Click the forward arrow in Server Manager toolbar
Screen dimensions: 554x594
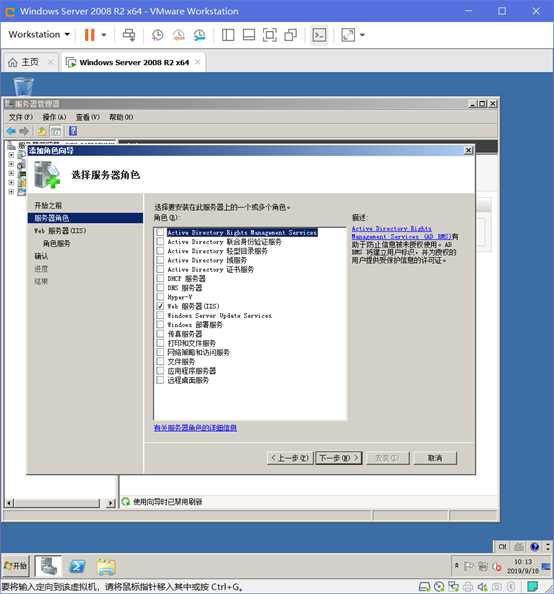(24, 131)
